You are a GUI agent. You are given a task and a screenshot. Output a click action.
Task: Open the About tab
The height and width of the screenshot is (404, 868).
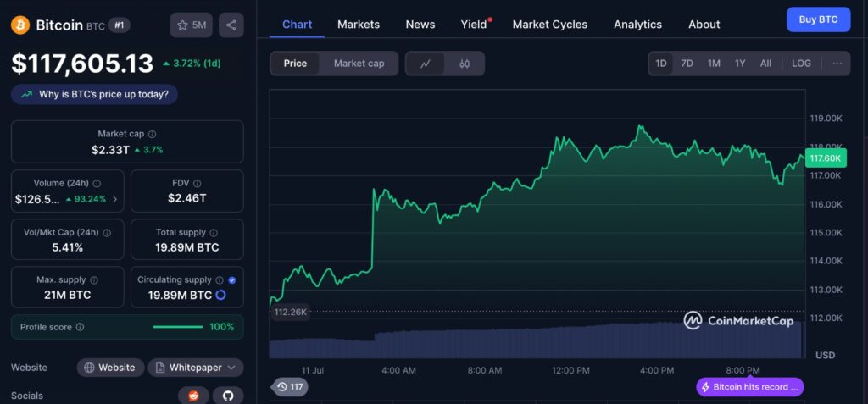click(x=704, y=25)
